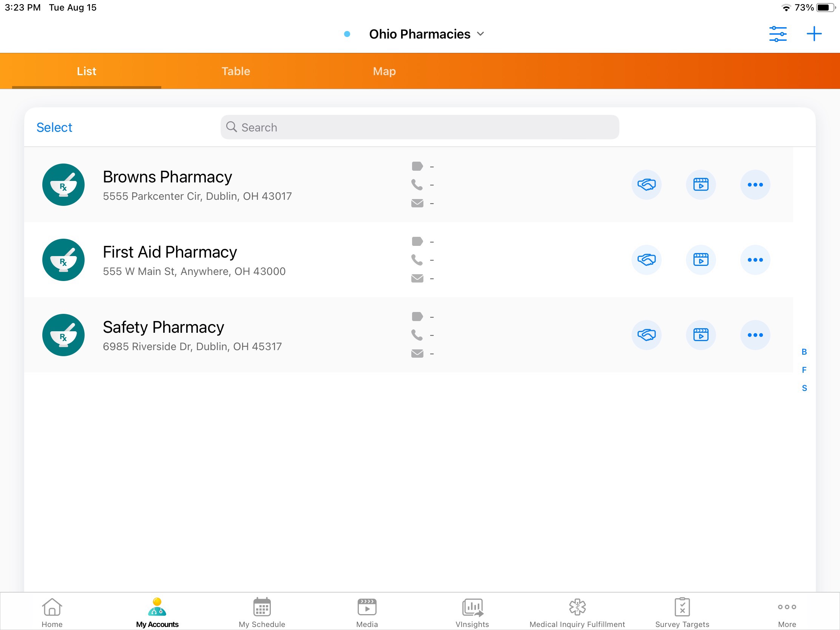Jump to letter S in index

(804, 388)
